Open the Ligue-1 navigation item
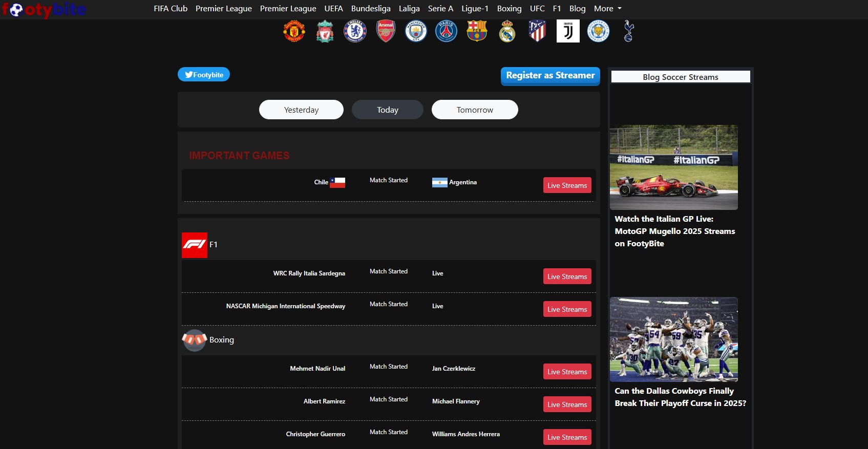868x449 pixels. [x=475, y=9]
